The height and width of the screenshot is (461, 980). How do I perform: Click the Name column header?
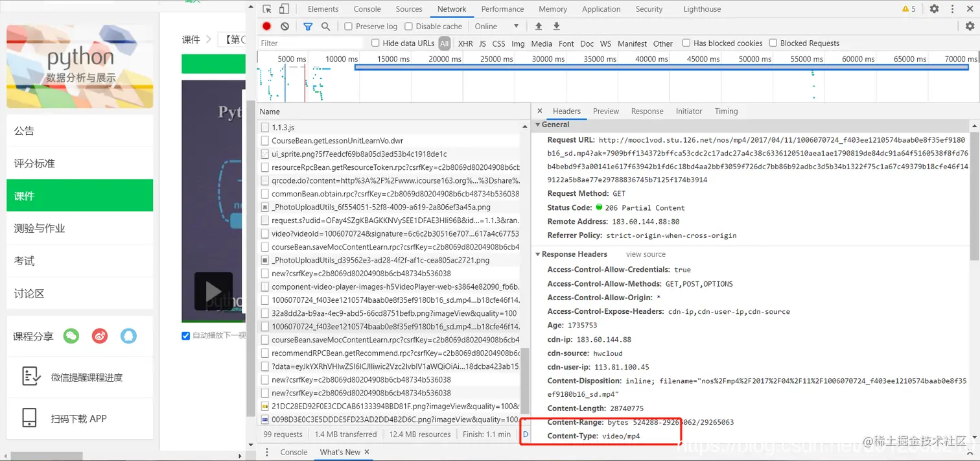pyautogui.click(x=393, y=112)
